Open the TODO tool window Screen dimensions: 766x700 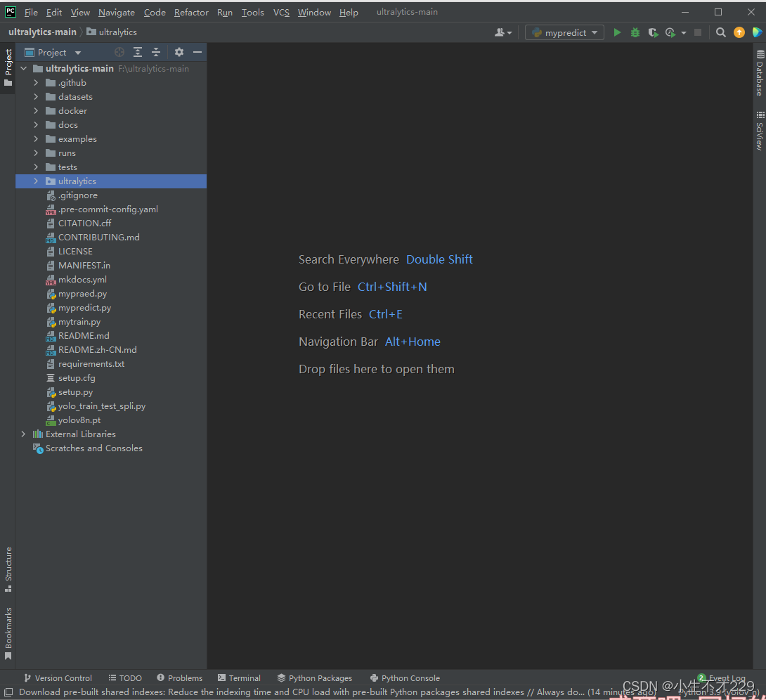(x=125, y=678)
